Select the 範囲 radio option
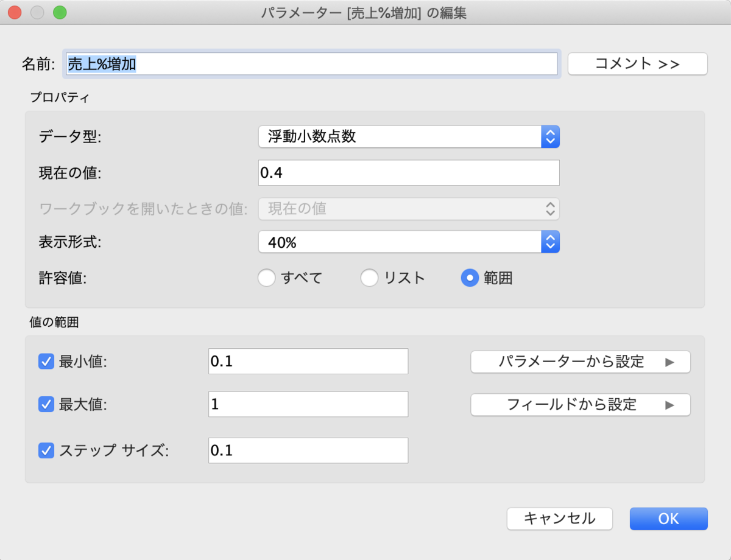The image size is (731, 560). pos(470,278)
